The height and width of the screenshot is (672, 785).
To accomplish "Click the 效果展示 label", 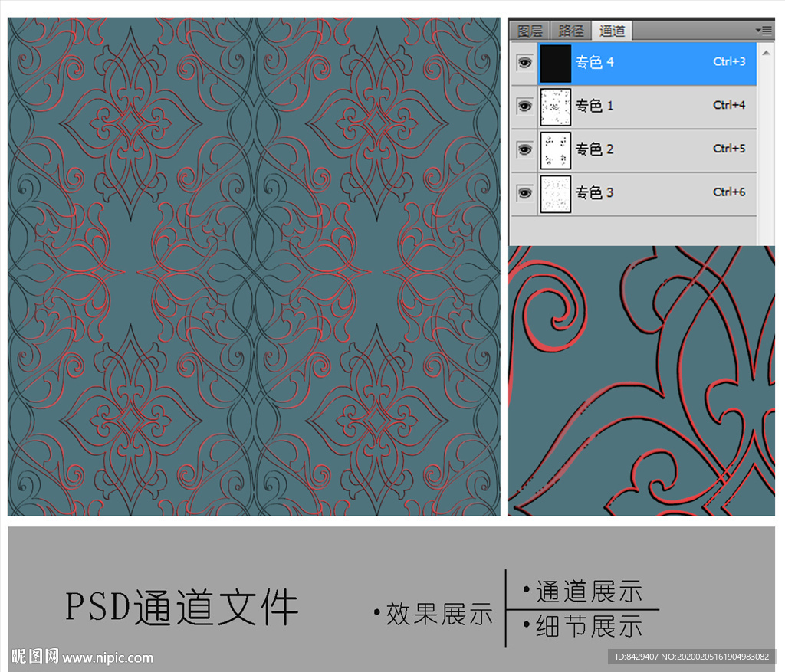I will tap(439, 614).
